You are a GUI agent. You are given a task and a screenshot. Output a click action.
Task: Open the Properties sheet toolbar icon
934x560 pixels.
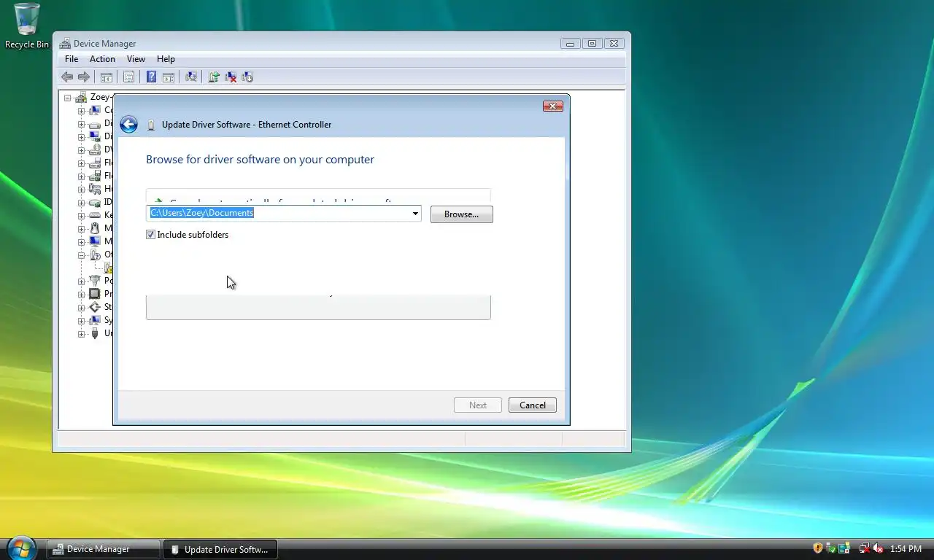click(x=128, y=77)
